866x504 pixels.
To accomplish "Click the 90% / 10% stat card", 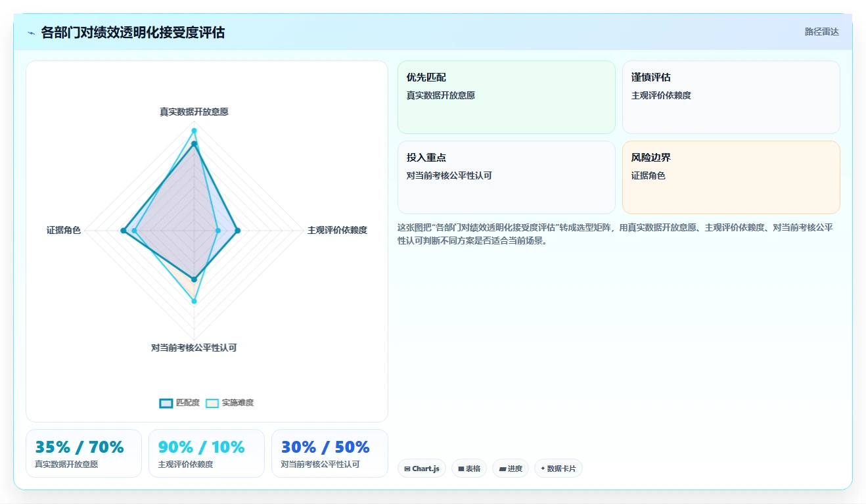I will point(206,453).
